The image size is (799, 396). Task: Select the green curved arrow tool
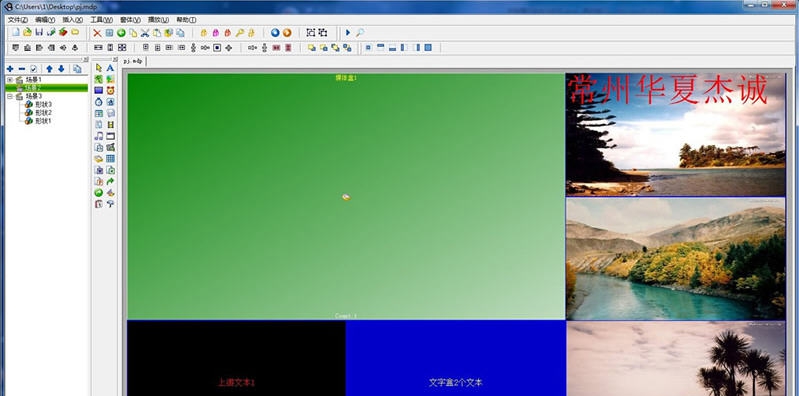tap(110, 181)
